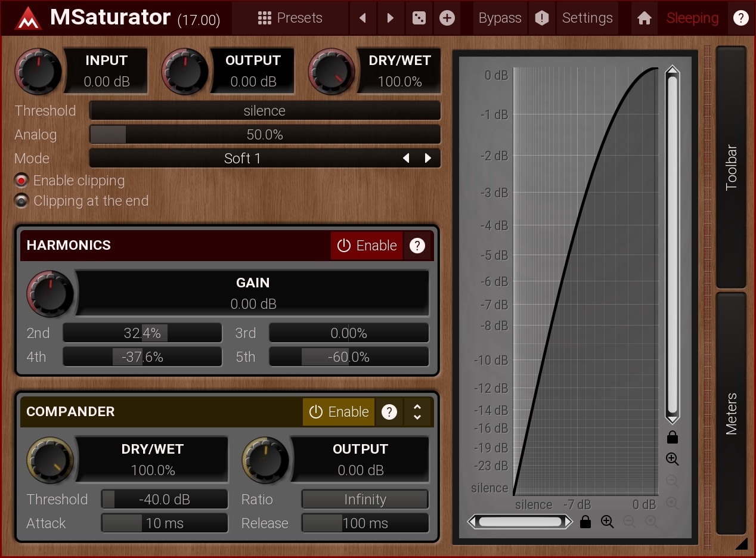Click the Bypass button
Viewport: 756px width, 558px height.
tap(500, 18)
